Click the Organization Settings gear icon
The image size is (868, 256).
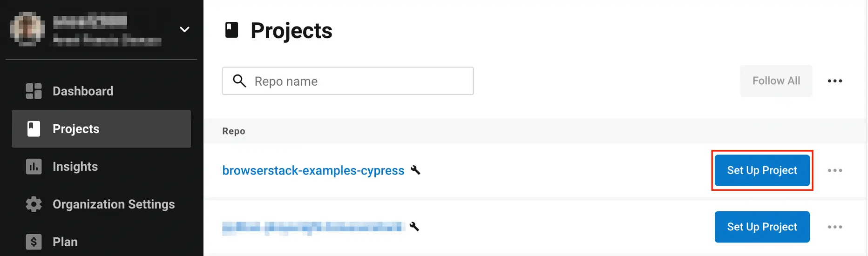34,204
